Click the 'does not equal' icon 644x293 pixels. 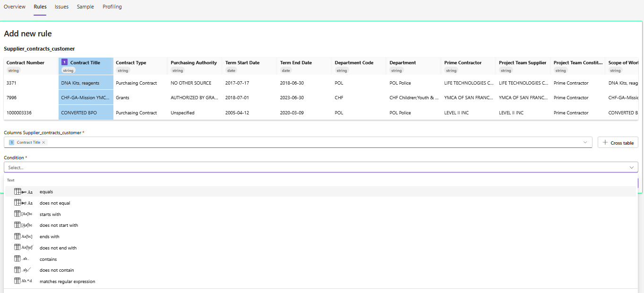click(x=23, y=203)
